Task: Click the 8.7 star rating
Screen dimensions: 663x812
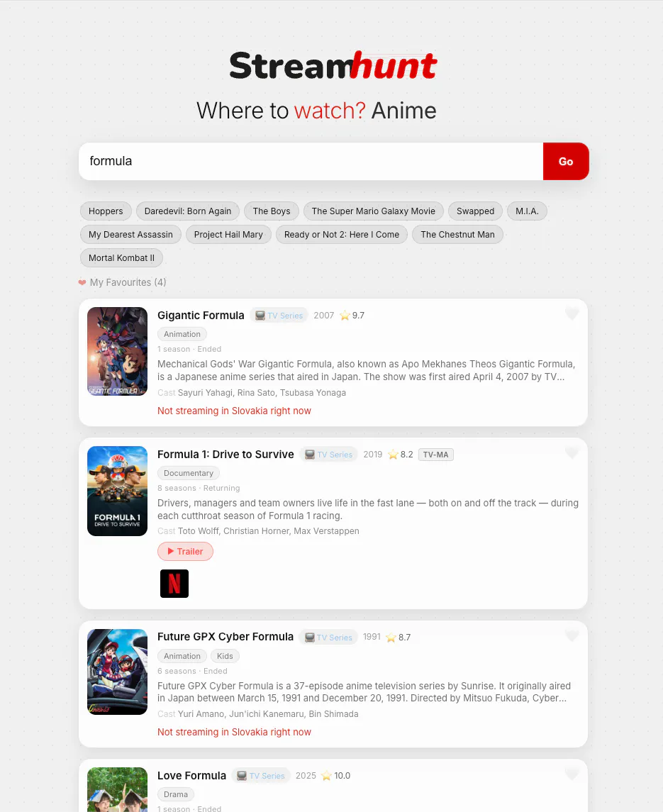Action: tap(399, 637)
